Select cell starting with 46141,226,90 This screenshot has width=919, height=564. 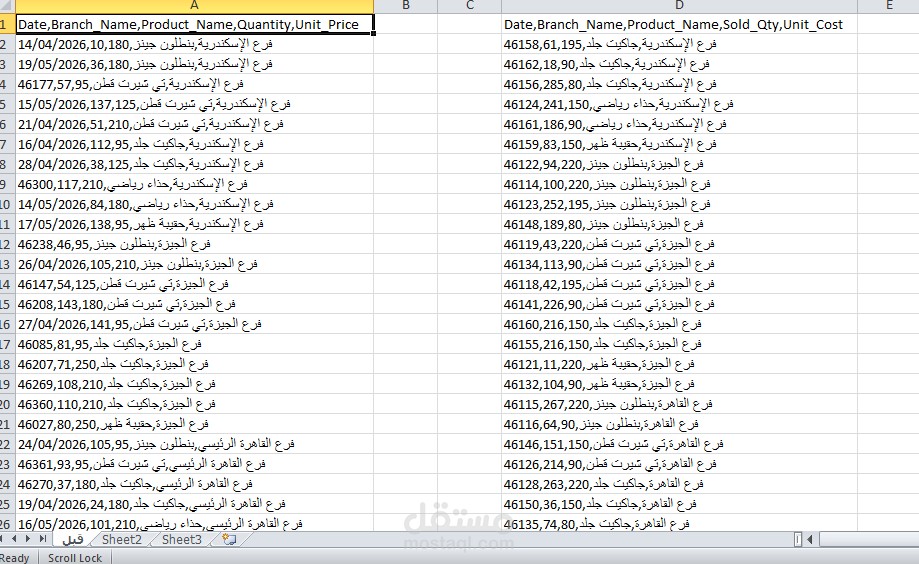tap(679, 304)
